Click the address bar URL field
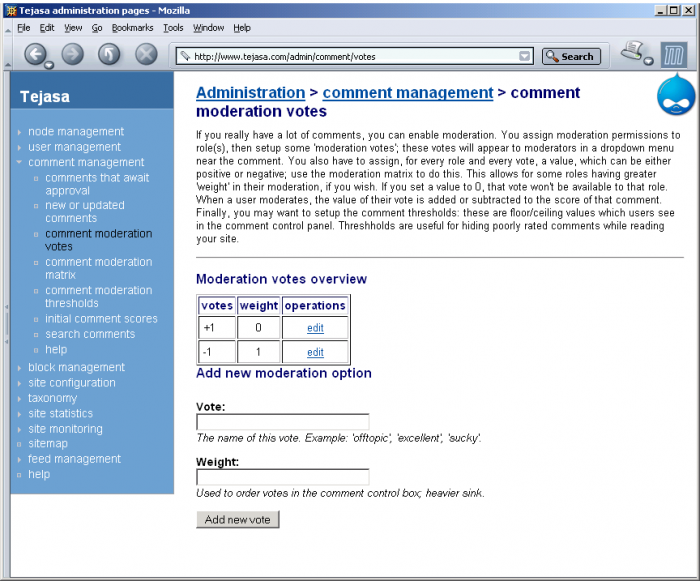This screenshot has height=581, width=700. coord(355,56)
